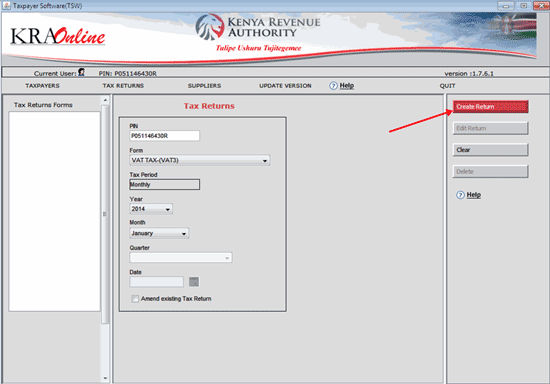Close the Taxpayer Software window
This screenshot has width=550, height=384.
pyautogui.click(x=541, y=6)
